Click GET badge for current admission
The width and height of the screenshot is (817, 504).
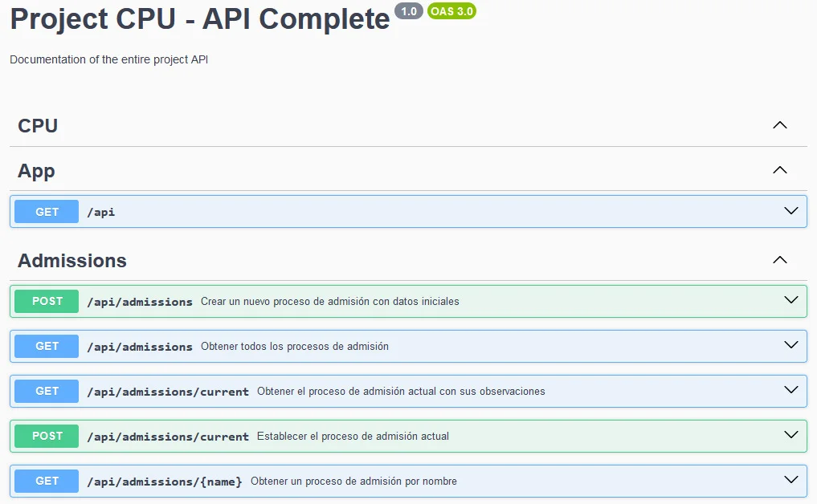[47, 391]
